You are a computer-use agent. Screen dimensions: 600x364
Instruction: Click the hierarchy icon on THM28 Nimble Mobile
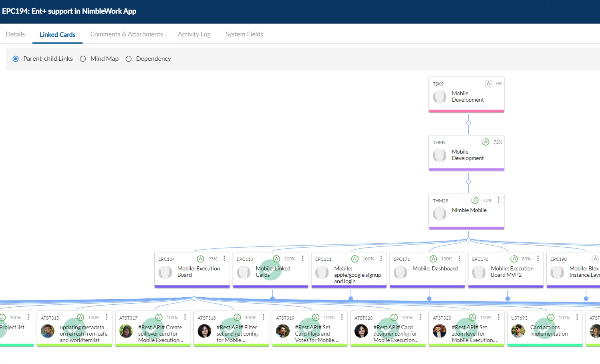[475, 200]
